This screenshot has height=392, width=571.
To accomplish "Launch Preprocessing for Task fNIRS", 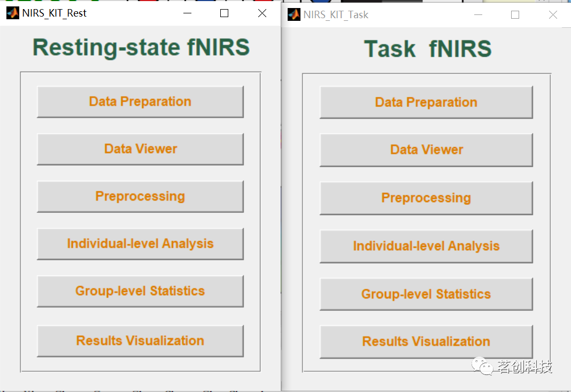I will pos(426,197).
